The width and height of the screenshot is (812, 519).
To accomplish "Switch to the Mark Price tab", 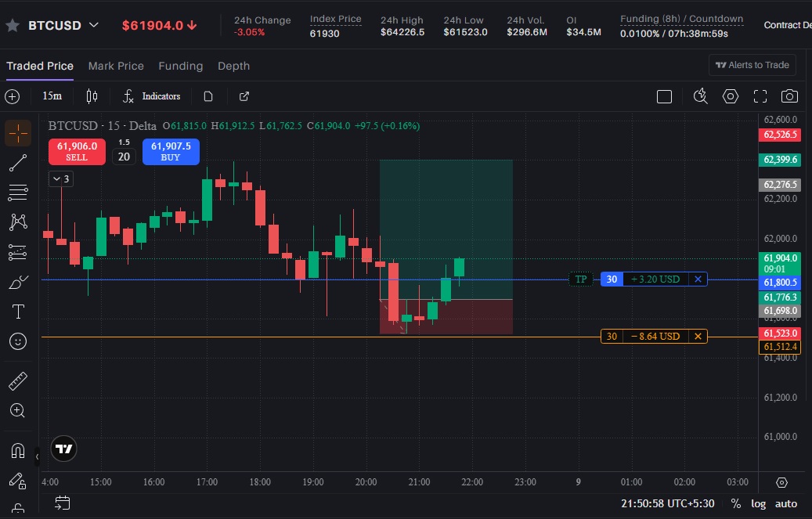I will pyautogui.click(x=116, y=66).
